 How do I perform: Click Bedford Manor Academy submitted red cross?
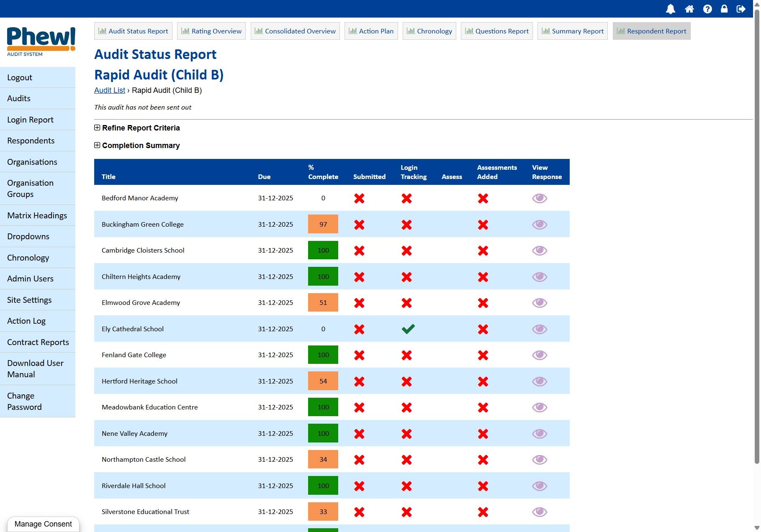(359, 198)
